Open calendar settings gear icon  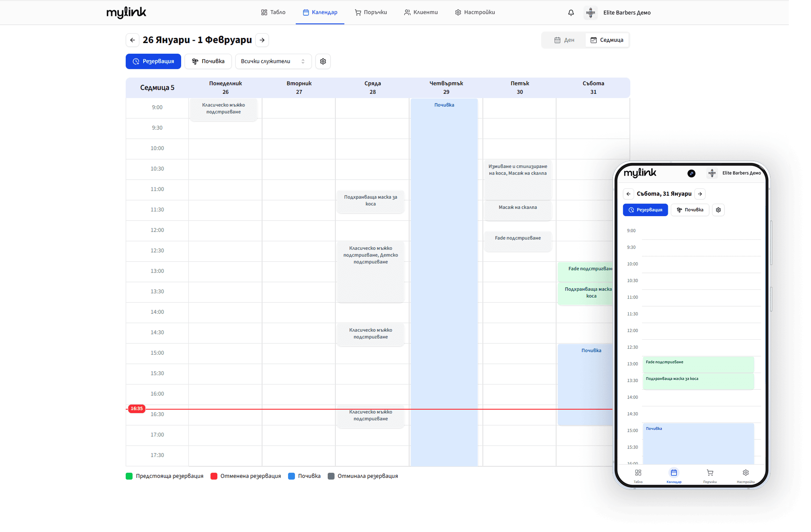323,61
